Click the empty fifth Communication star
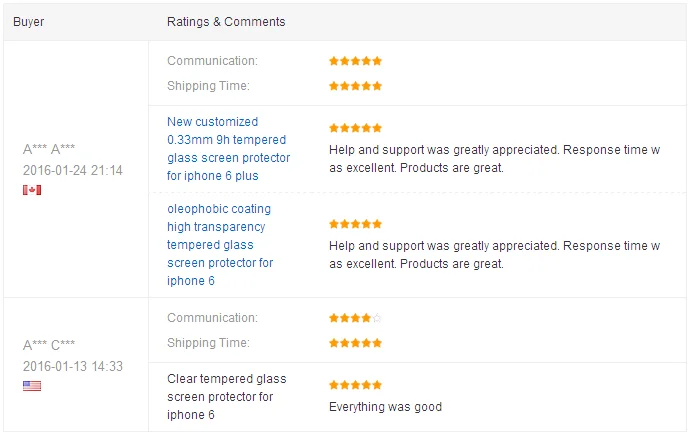This screenshot has height=438, width=690. point(377,318)
